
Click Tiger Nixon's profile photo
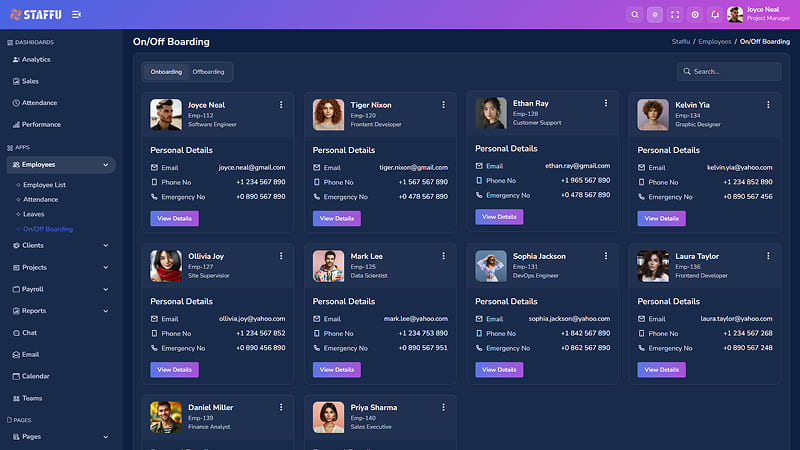328,115
